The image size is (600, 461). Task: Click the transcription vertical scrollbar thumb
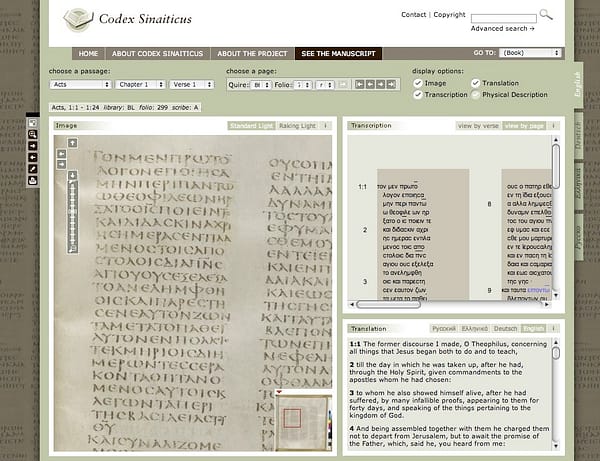[x=556, y=166]
